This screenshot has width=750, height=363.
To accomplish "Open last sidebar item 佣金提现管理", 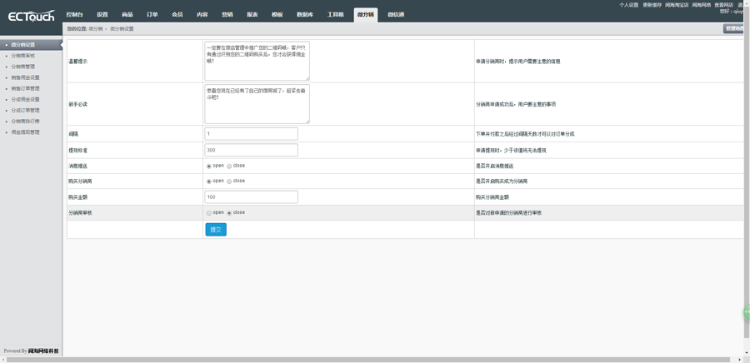I will (x=25, y=132).
